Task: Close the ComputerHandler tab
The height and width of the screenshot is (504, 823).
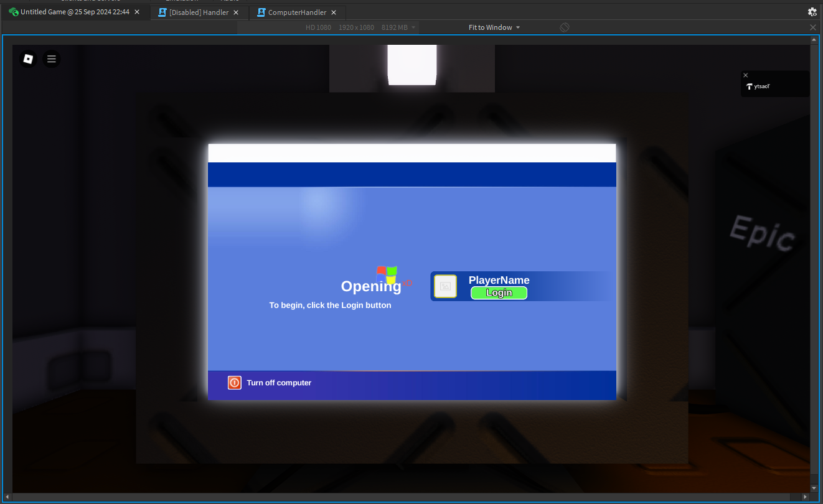Action: (334, 12)
